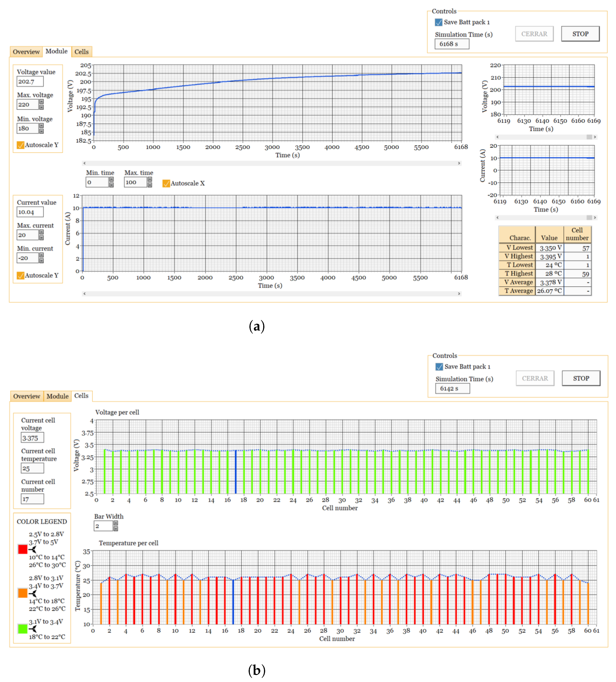This screenshot has height=682, width=616.
Task: Click decrement arrow on Min. current stepper
Action: 41,261
